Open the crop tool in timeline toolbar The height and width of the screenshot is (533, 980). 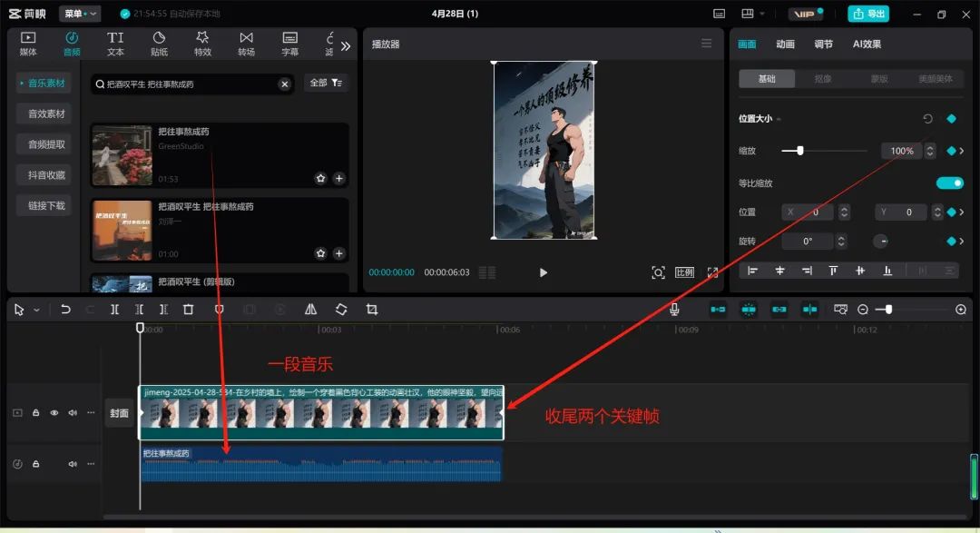click(x=372, y=309)
